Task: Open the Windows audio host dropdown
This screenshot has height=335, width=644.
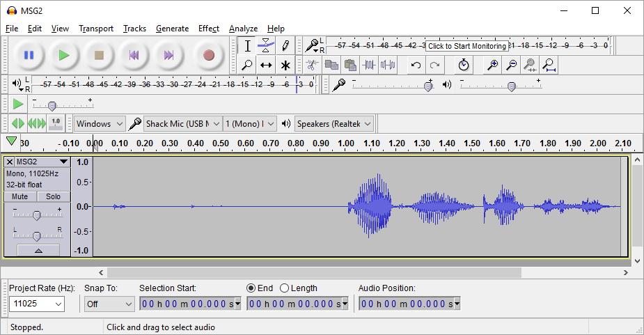Action: pos(100,124)
